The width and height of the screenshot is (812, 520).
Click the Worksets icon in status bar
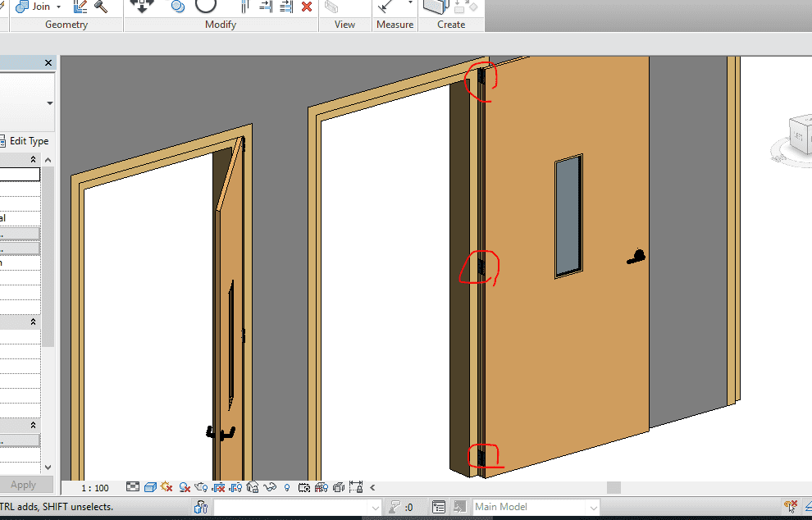click(202, 507)
